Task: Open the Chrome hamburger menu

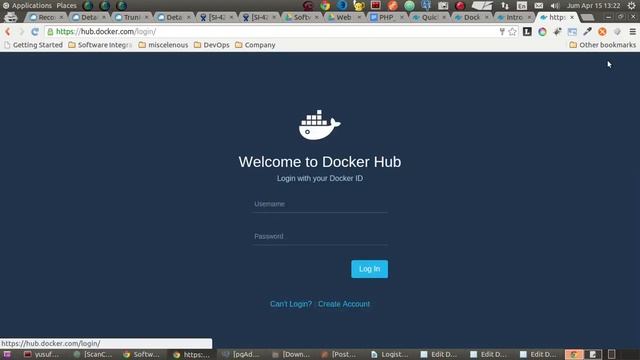Action: (633, 32)
